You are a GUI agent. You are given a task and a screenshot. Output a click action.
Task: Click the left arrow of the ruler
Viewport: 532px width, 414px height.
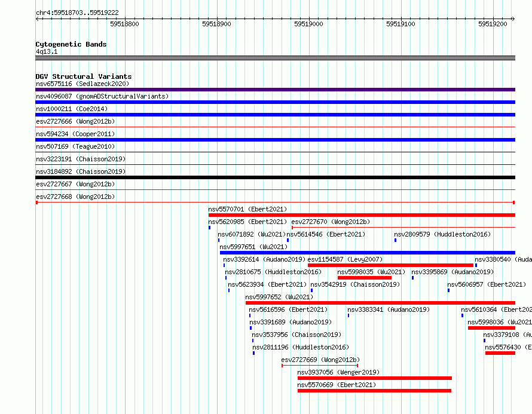(37, 19)
